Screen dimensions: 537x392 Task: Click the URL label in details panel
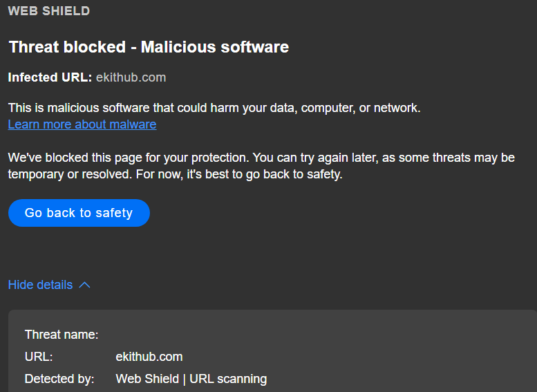pos(39,357)
